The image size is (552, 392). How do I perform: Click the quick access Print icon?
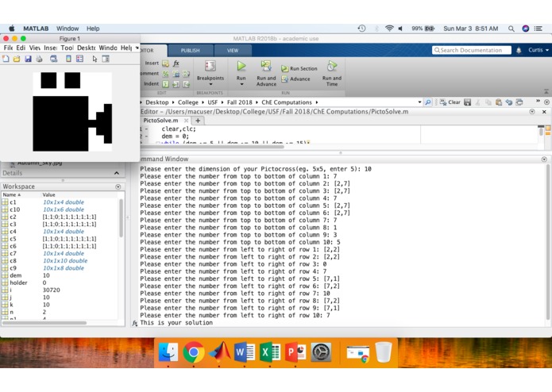tap(519, 102)
